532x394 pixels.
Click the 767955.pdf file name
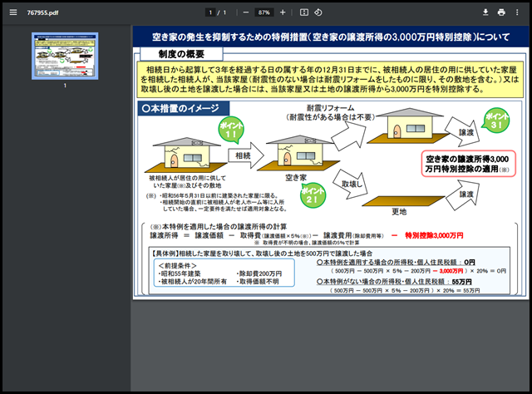coord(42,13)
